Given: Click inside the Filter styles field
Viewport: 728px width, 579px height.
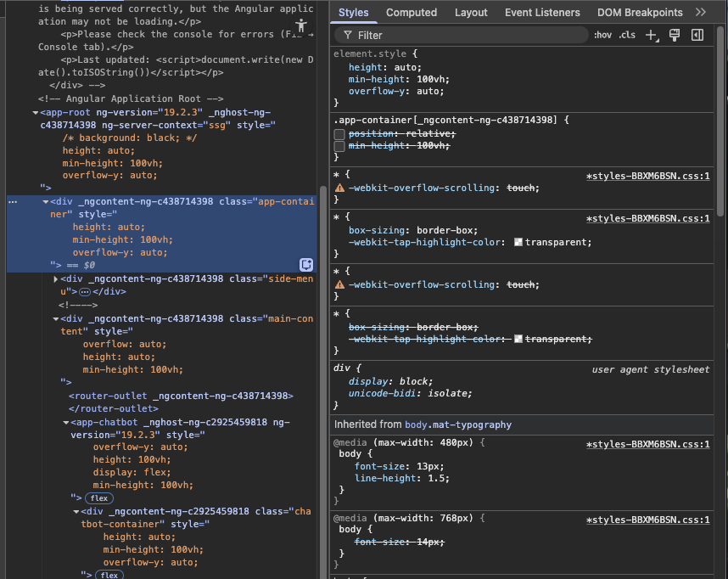Looking at the screenshot, I should point(458,35).
